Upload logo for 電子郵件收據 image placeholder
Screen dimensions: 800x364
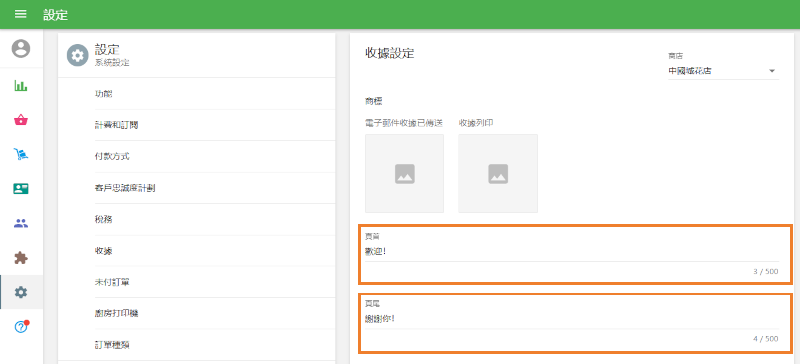[404, 174]
